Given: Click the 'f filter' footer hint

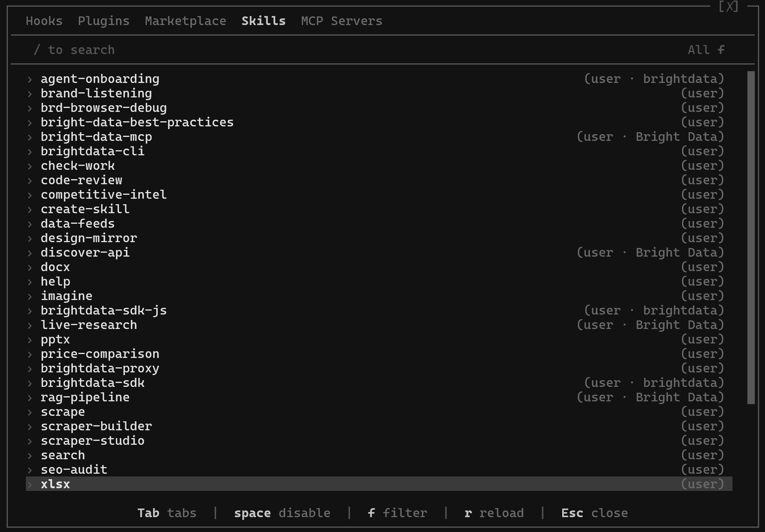Looking at the screenshot, I should coord(397,513).
